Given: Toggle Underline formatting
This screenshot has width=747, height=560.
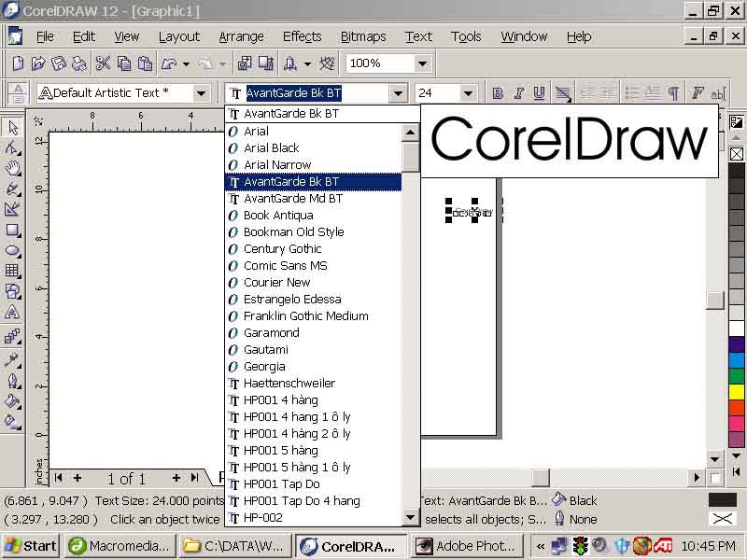Looking at the screenshot, I should pyautogui.click(x=540, y=93).
